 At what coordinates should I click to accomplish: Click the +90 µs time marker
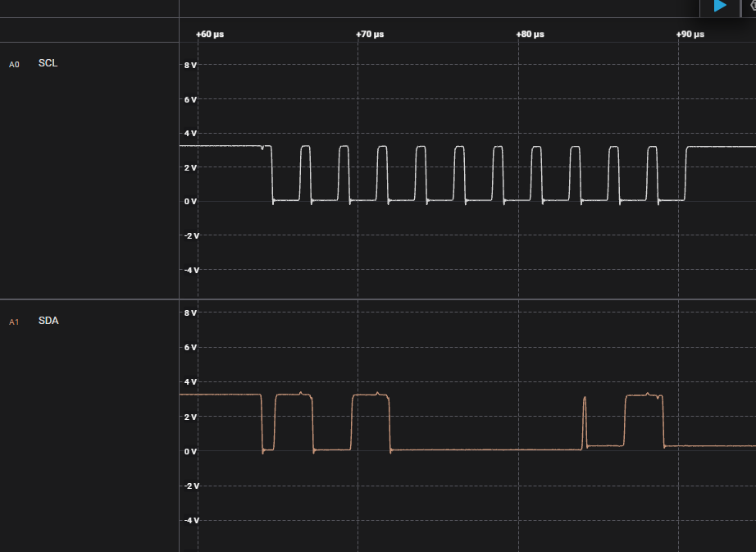[690, 34]
